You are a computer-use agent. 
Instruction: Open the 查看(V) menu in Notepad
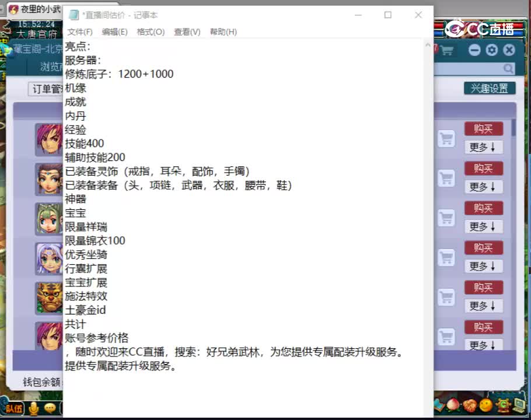tap(187, 32)
